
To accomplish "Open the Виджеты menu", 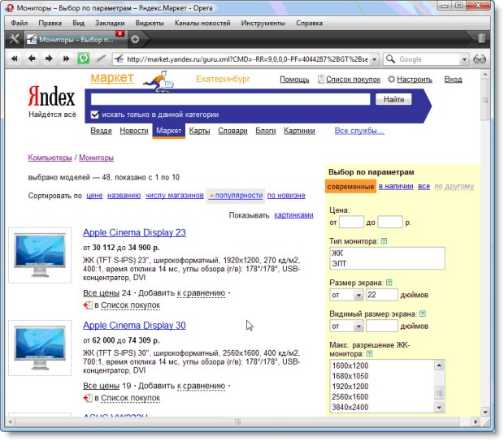I will [150, 23].
